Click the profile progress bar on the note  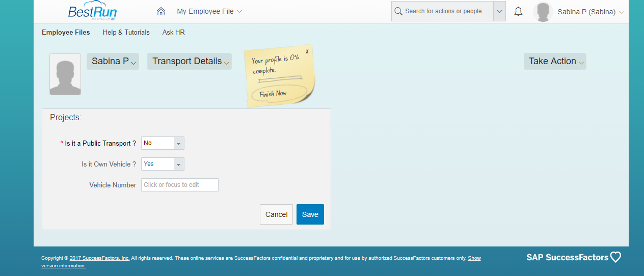coord(280,79)
